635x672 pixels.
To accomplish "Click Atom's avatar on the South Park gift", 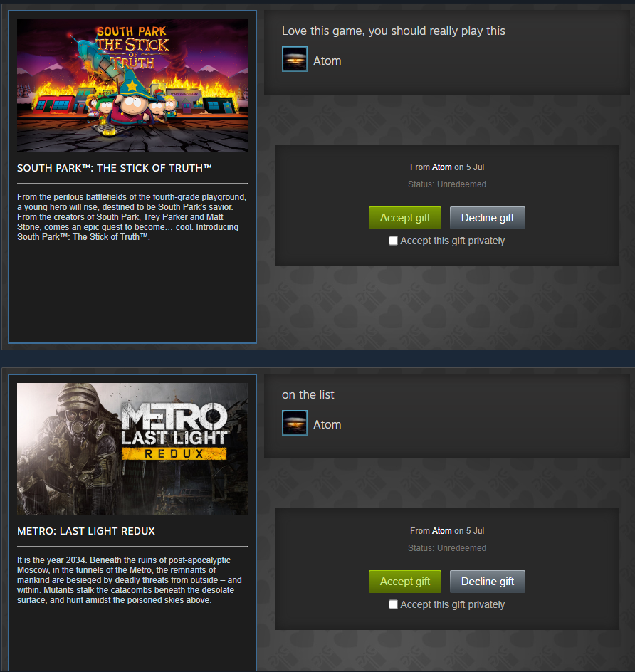I will (294, 59).
